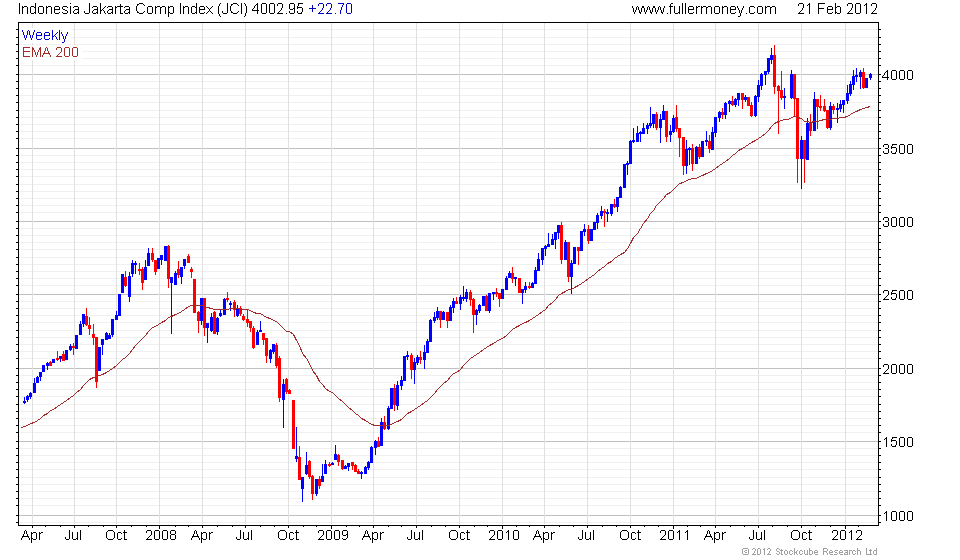Click the '2012' year label on time axis
This screenshot has width=960, height=560.
pos(847,536)
